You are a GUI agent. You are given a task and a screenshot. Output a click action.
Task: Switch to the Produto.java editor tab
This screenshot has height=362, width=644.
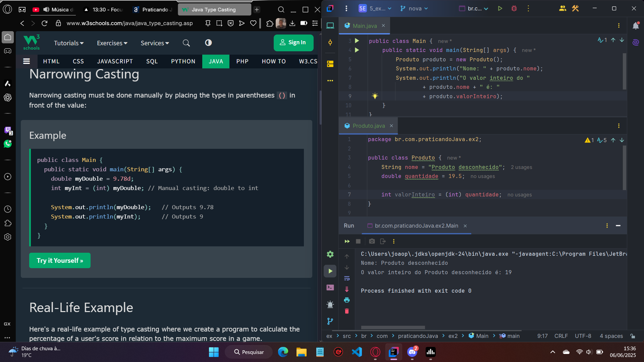pyautogui.click(x=368, y=126)
